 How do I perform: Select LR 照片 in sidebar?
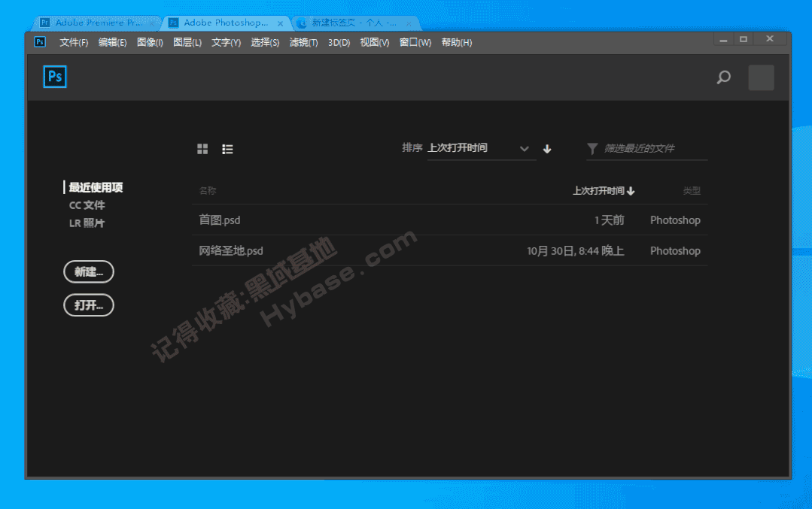pyautogui.click(x=87, y=223)
